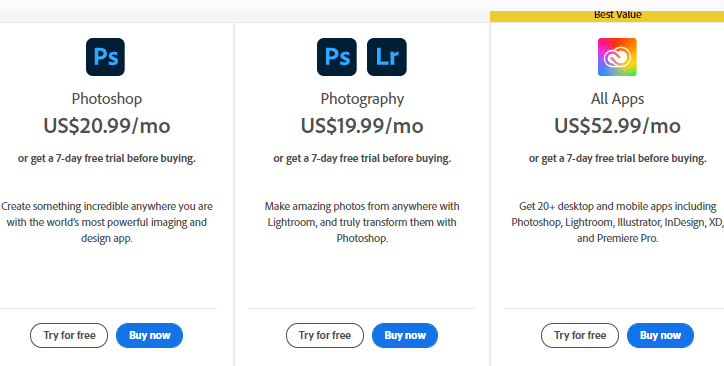Click the Creative Cloud rainbow icon

pyautogui.click(x=617, y=57)
